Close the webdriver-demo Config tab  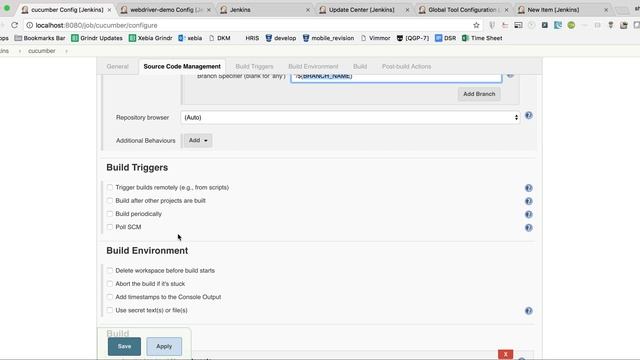pyautogui.click(x=209, y=10)
